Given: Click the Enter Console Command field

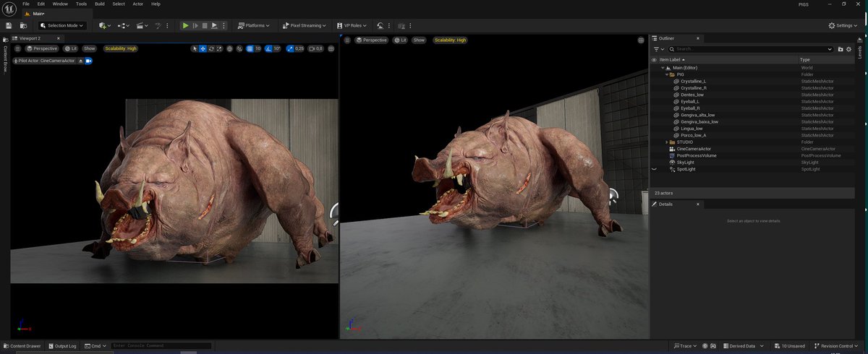Looking at the screenshot, I should 161,346.
